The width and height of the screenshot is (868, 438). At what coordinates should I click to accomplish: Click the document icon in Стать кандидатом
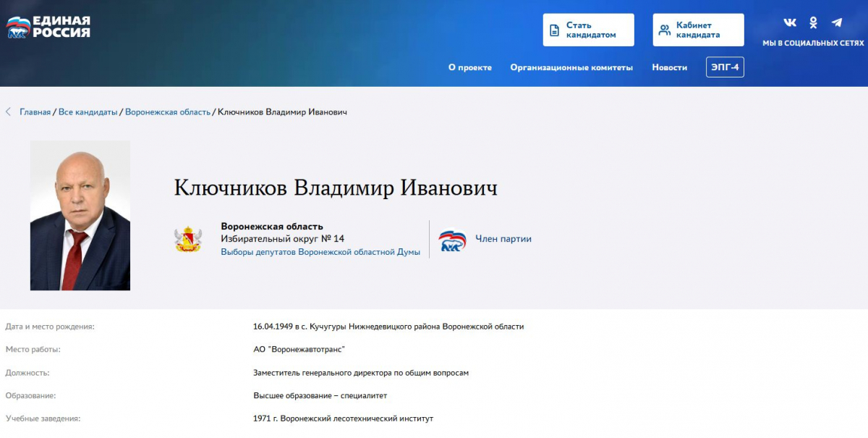[555, 30]
